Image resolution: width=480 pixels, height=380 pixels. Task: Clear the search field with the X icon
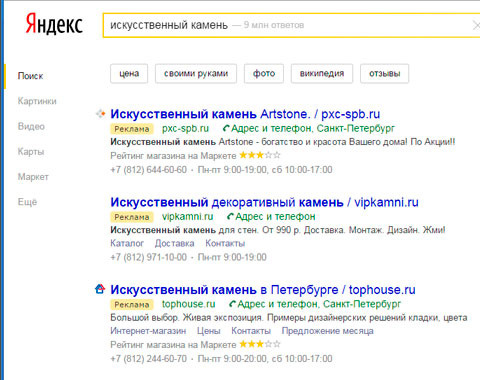tap(476, 25)
